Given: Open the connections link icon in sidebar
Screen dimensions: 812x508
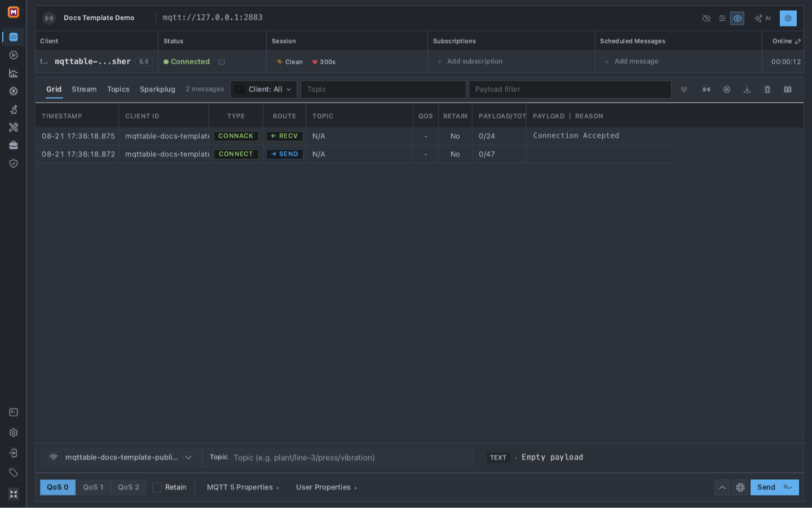Looking at the screenshot, I should 14,37.
